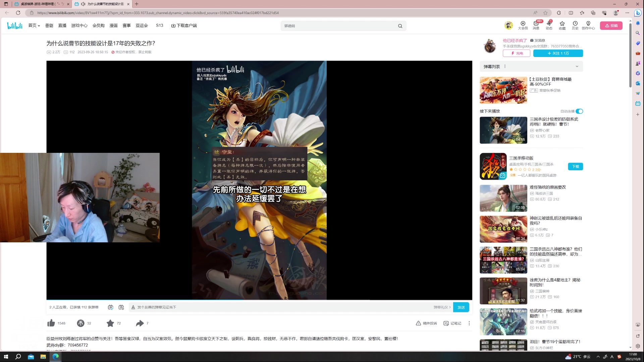Open recommended video 难怪骆统的原画要改 thumbnail

click(503, 198)
